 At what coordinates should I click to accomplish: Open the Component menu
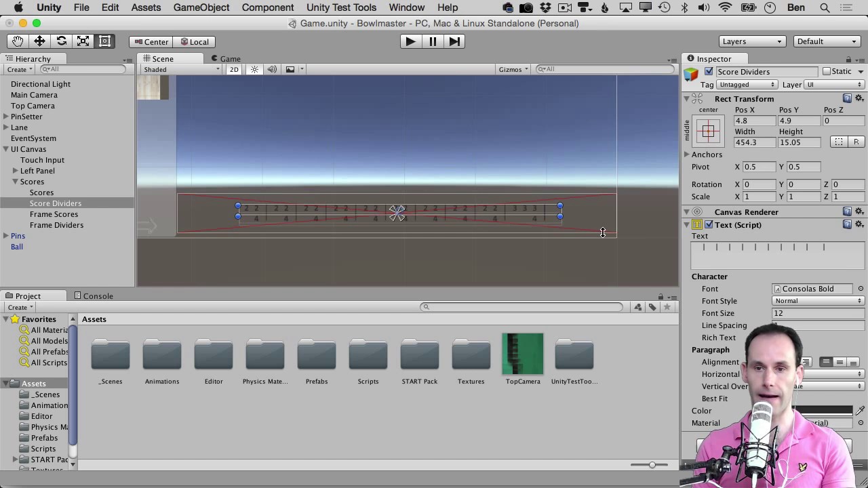[268, 7]
